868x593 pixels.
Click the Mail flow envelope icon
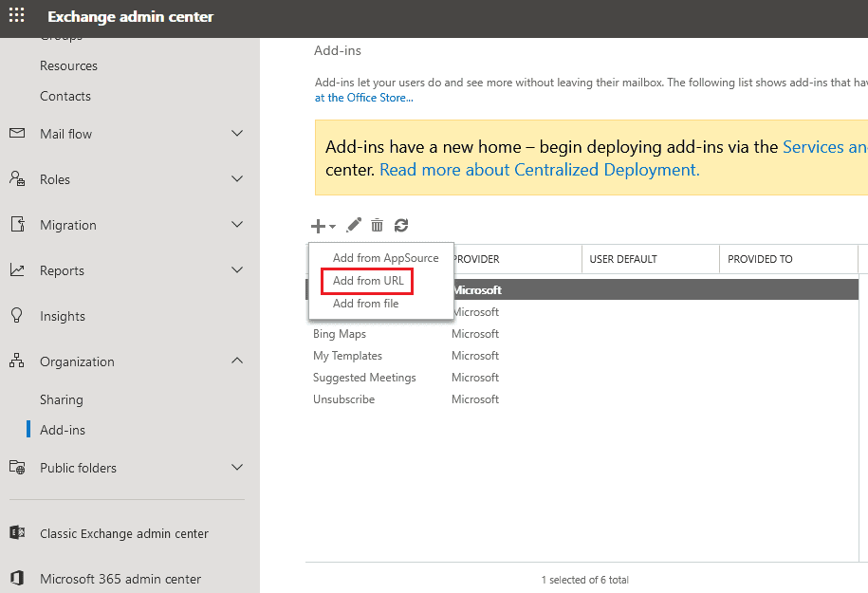coord(17,134)
